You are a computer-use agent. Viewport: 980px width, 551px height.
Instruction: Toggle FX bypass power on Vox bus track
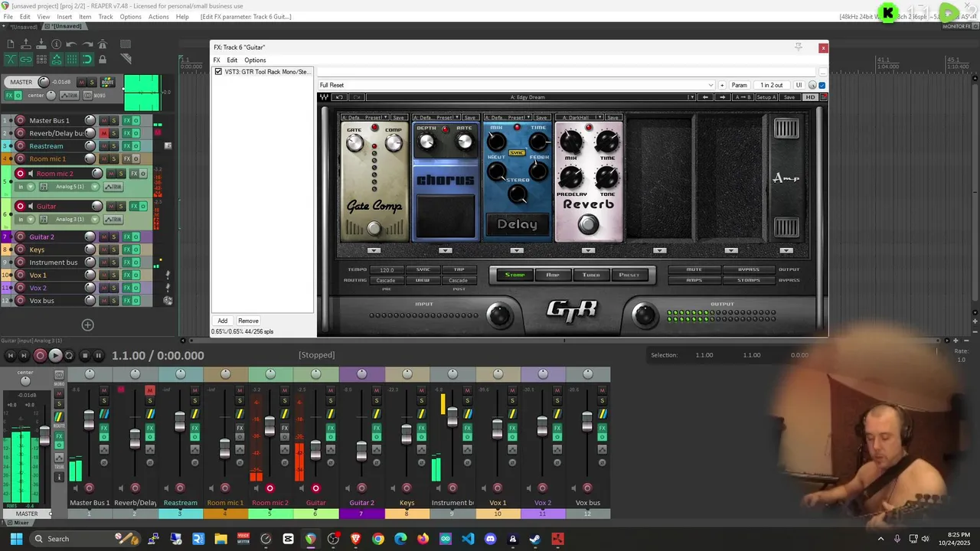tap(136, 301)
